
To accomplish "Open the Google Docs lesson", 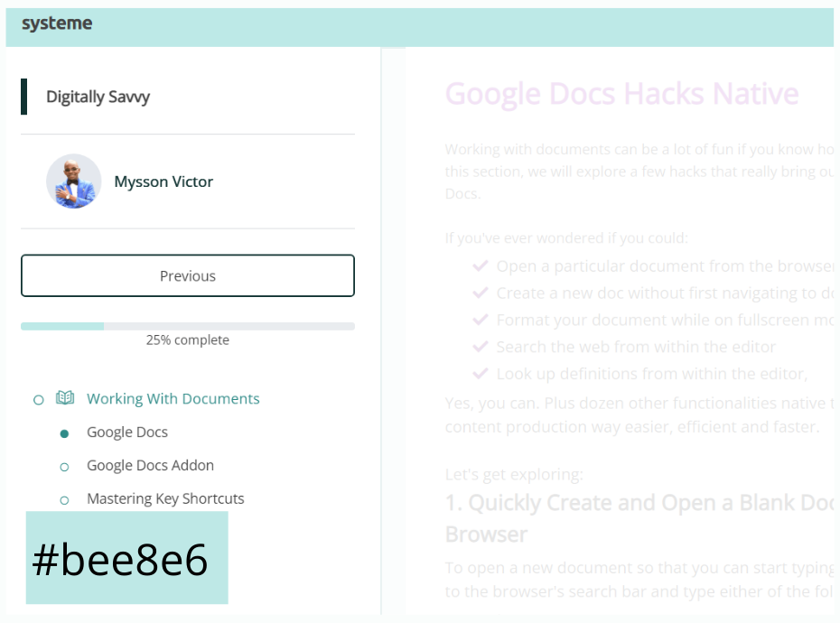I will tap(127, 432).
